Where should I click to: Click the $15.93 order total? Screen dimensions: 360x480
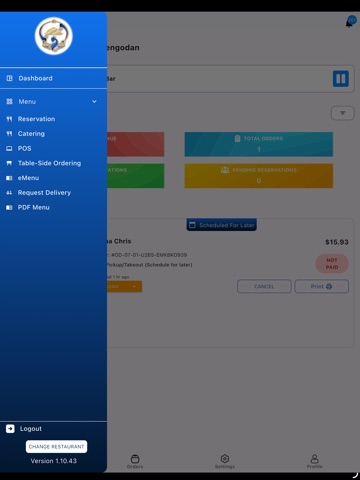337,242
